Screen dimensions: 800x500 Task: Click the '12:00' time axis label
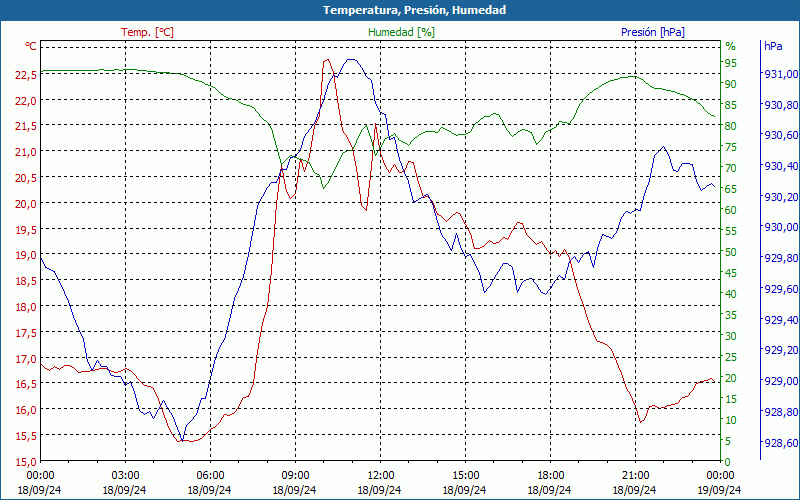pos(380,476)
